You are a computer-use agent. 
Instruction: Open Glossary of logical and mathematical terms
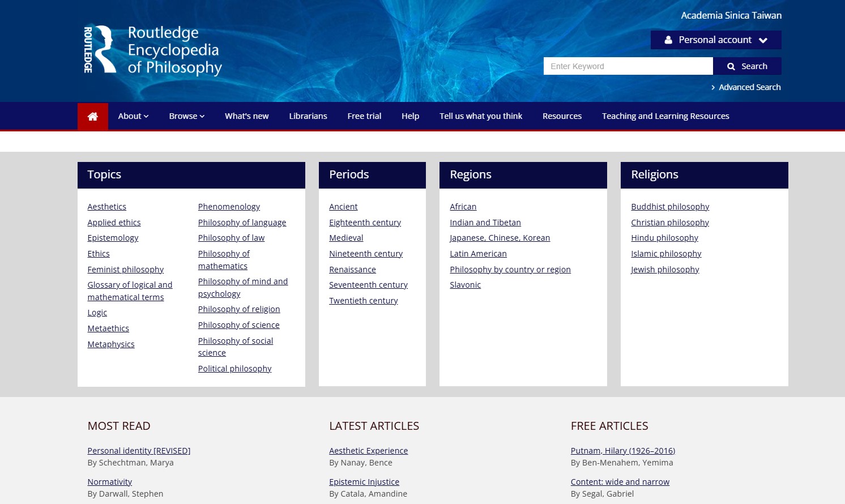pyautogui.click(x=130, y=291)
